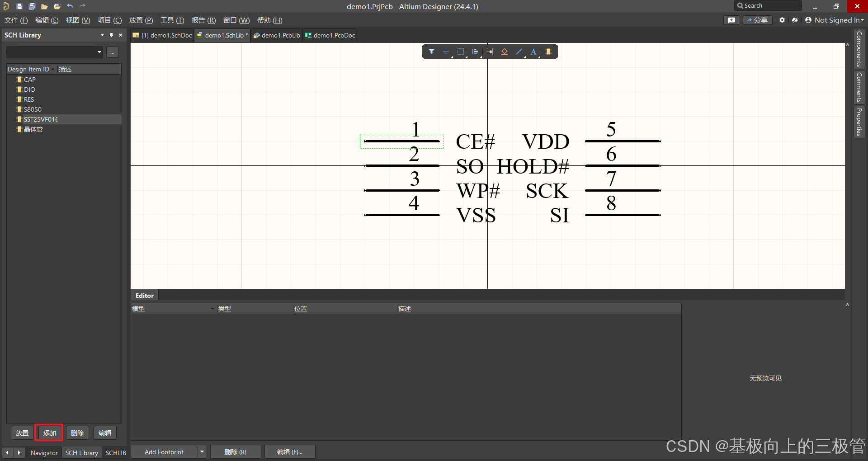
Task: Open the Properties side panel tab
Action: tap(859, 122)
